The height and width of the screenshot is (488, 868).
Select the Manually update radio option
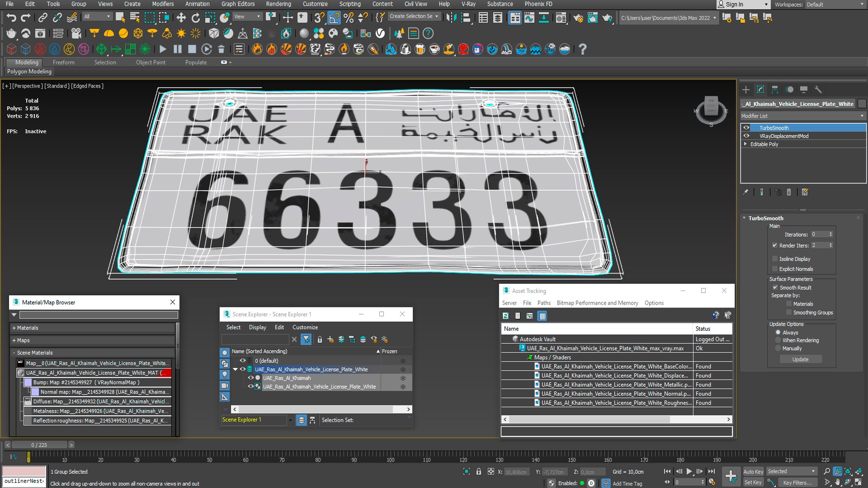pyautogui.click(x=778, y=348)
